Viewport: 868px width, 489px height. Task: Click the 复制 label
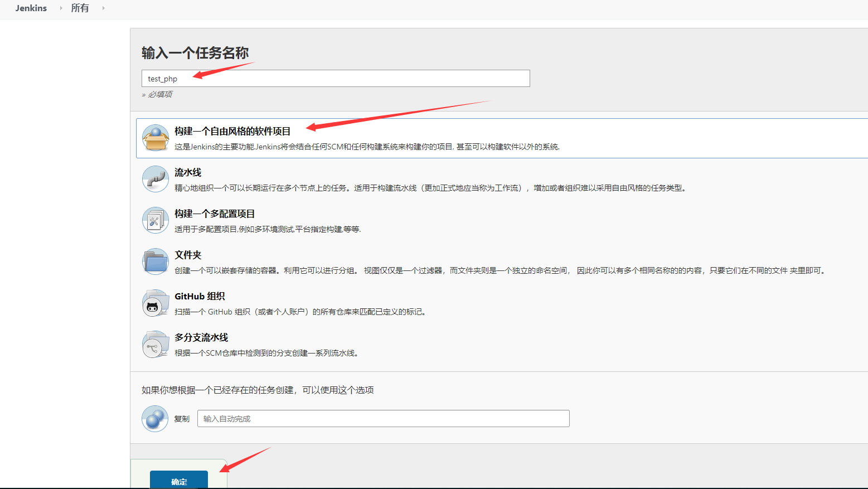tap(182, 419)
